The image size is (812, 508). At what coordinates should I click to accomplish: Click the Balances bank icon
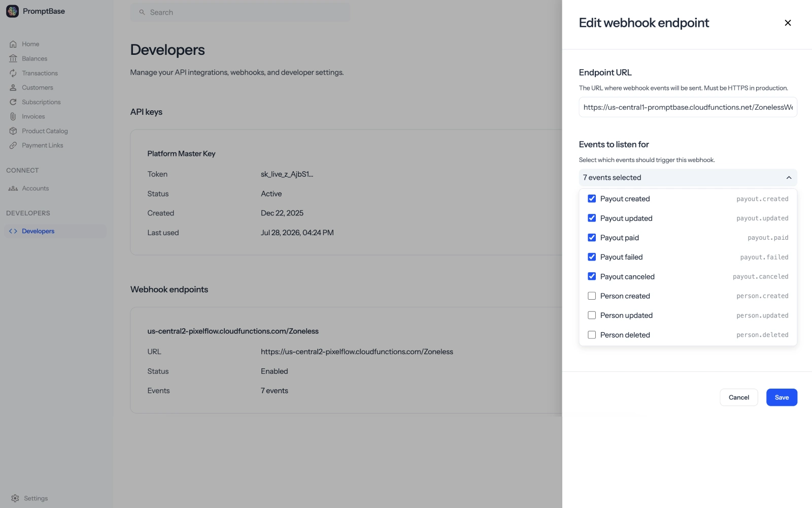coord(13,58)
